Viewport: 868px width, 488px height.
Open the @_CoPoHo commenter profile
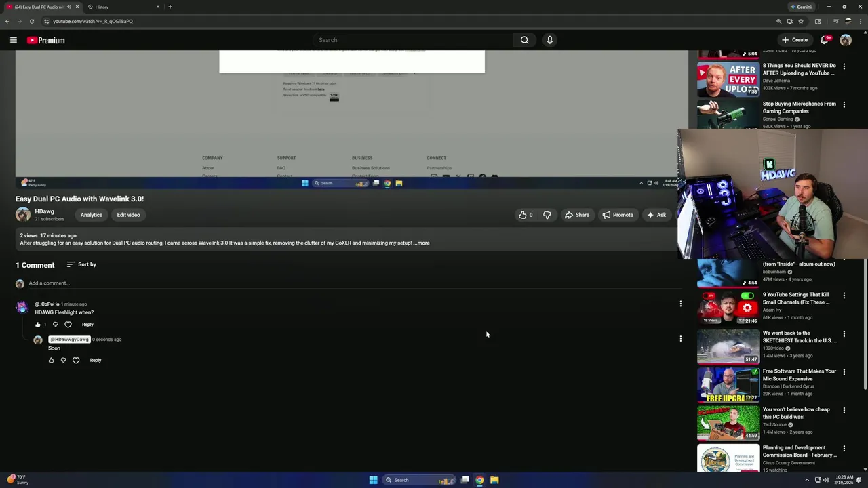(x=47, y=304)
